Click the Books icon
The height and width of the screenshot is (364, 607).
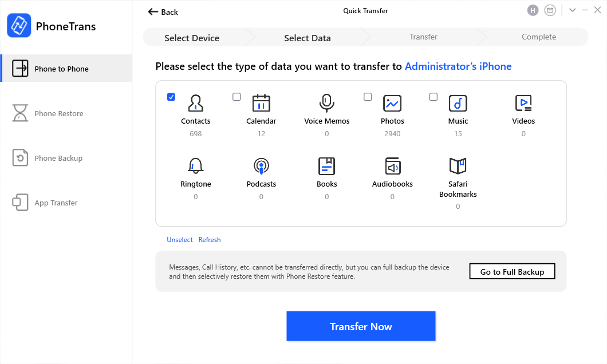(x=326, y=166)
